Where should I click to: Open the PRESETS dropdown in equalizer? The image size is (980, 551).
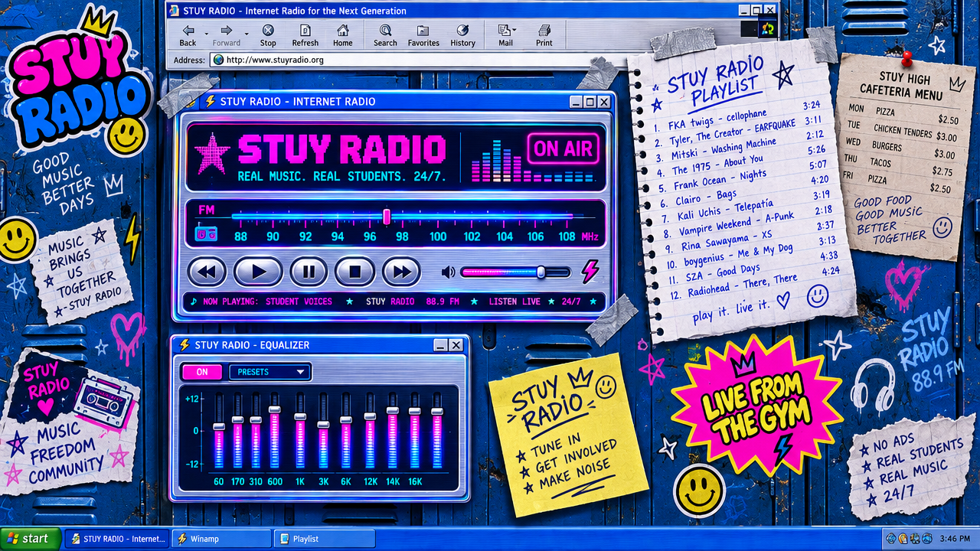(x=270, y=372)
